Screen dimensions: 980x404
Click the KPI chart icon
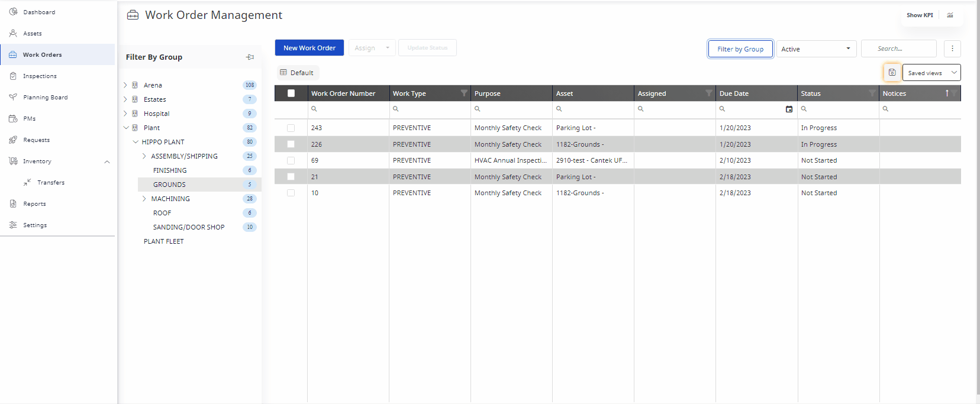point(950,15)
